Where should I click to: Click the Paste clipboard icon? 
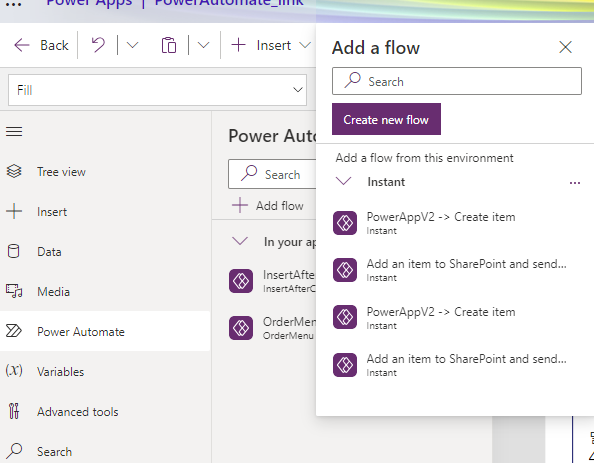169,45
